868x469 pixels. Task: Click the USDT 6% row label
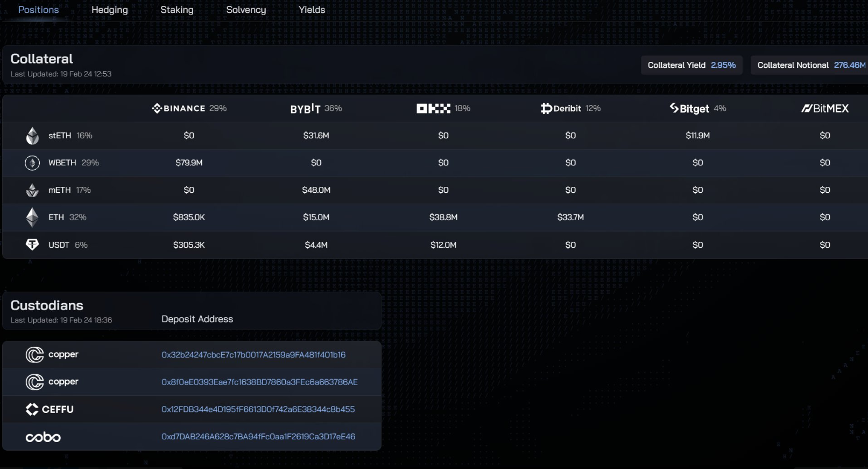click(x=68, y=245)
